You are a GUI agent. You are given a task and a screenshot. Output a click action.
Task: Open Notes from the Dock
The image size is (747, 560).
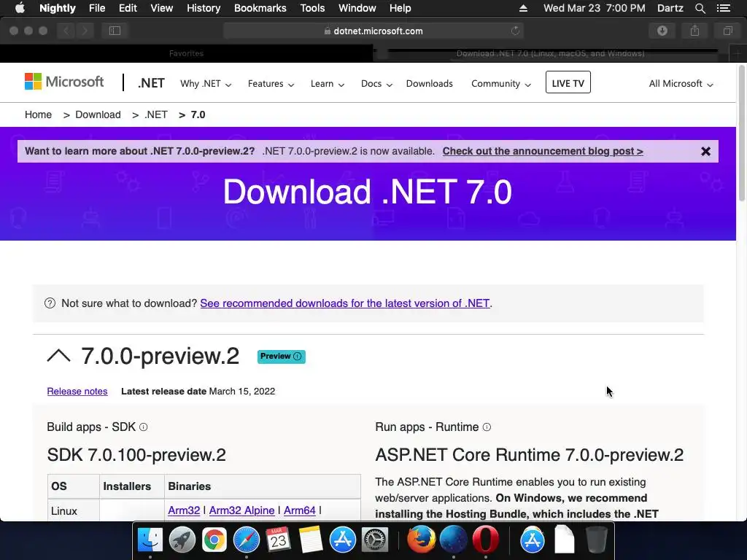click(x=311, y=540)
